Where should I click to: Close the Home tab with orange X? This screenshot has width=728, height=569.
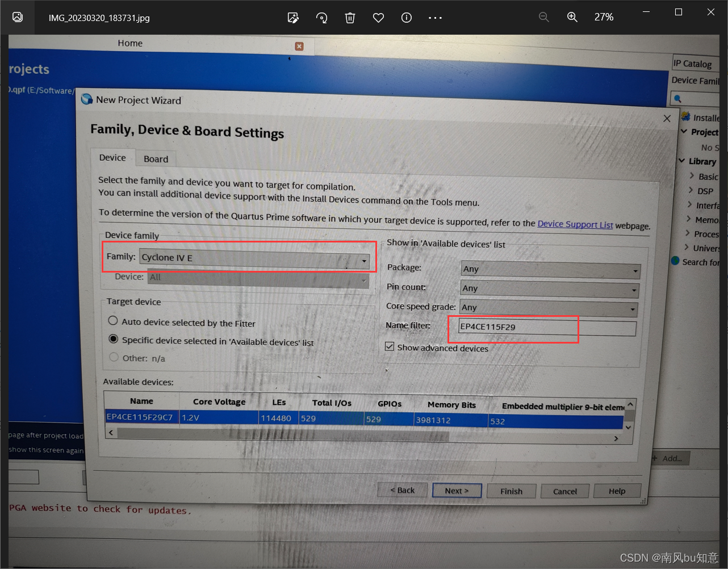coord(299,46)
